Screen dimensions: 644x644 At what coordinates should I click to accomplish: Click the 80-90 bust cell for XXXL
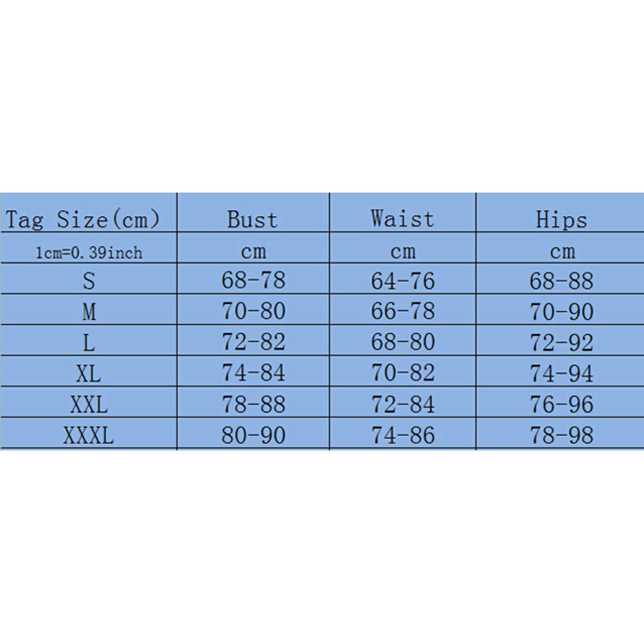click(253, 436)
